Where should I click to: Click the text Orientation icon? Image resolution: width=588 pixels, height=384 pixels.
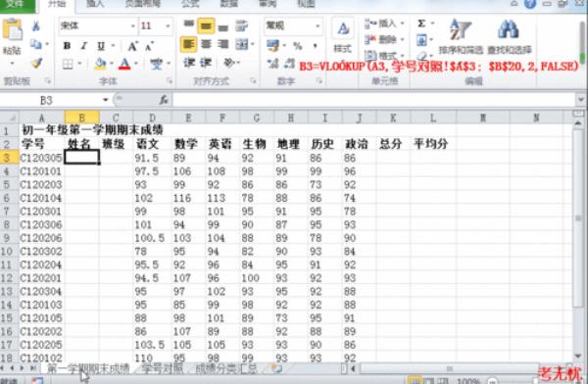(x=228, y=63)
